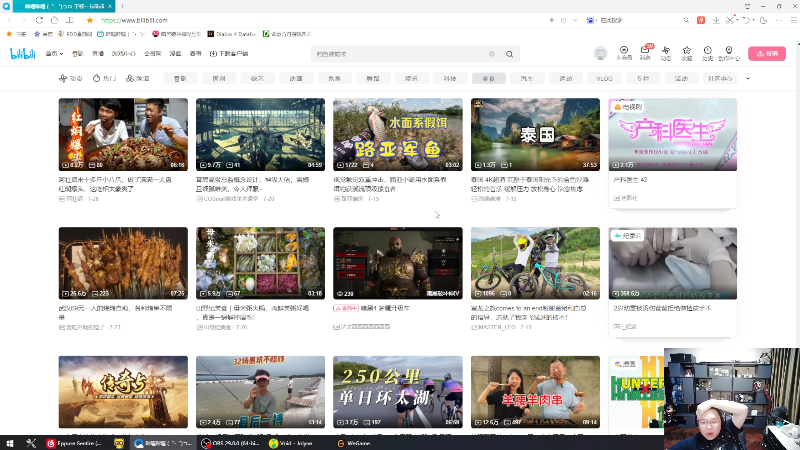Open the fighter jet hangar video thumbnail

(x=260, y=134)
